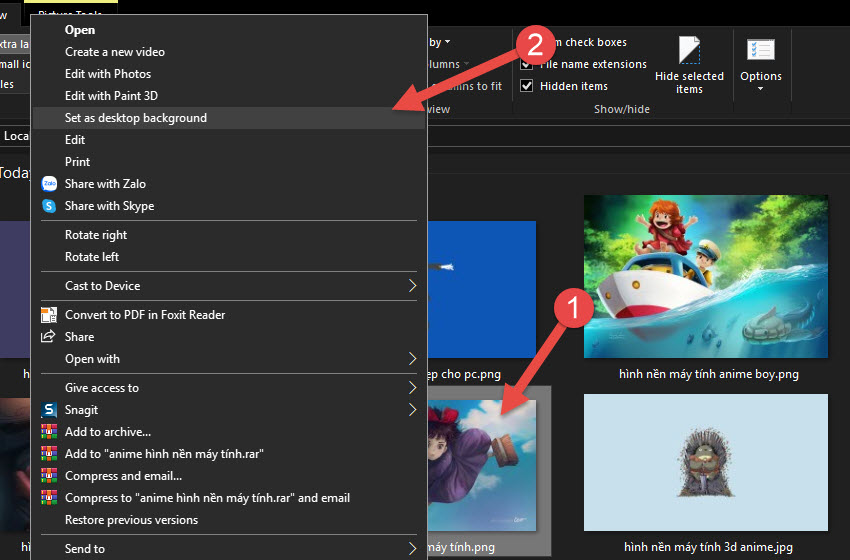850x560 pixels.
Task: Click the Foxit Reader PDF convert icon
Action: 49,315
